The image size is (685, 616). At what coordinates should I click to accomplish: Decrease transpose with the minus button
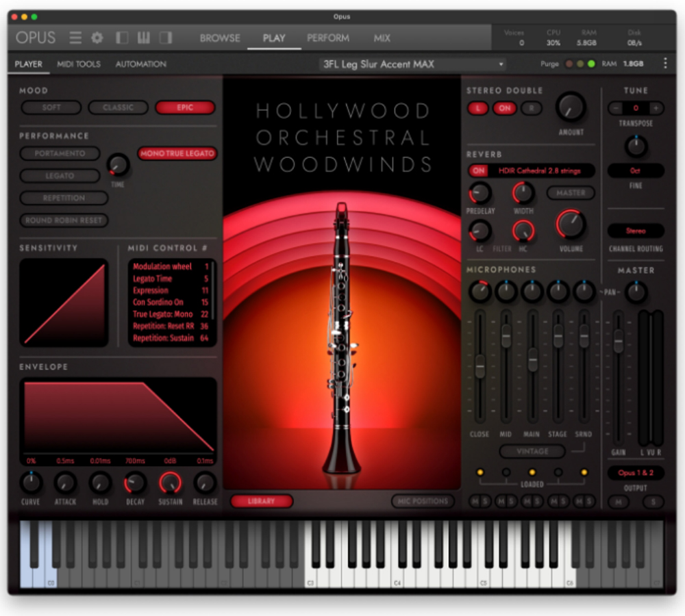[615, 108]
